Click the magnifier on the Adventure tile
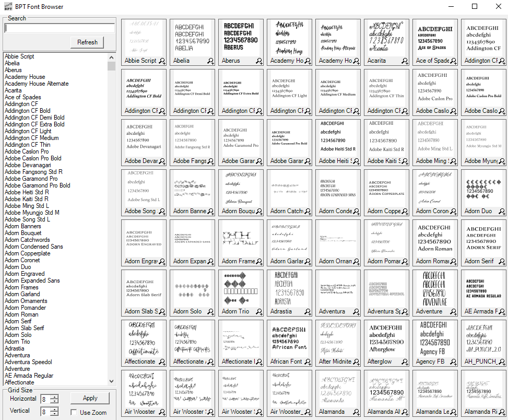Viewport: 508px width, 420px height. coord(453,312)
